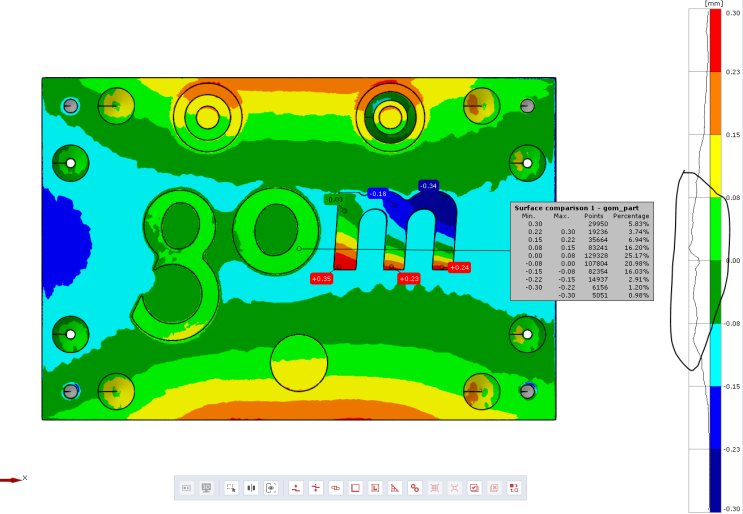The image size is (743, 514).
Task: Click the 0.98% percentage in last row
Action: 639,296
